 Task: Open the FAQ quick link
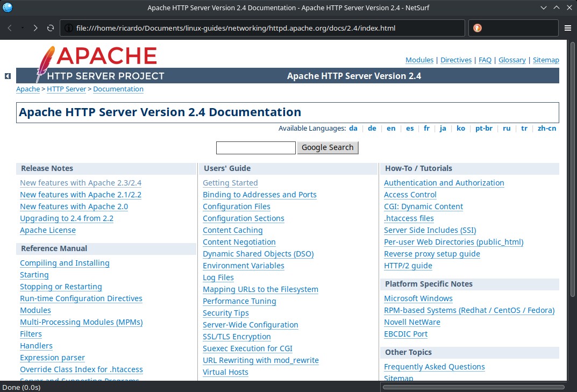pos(485,60)
